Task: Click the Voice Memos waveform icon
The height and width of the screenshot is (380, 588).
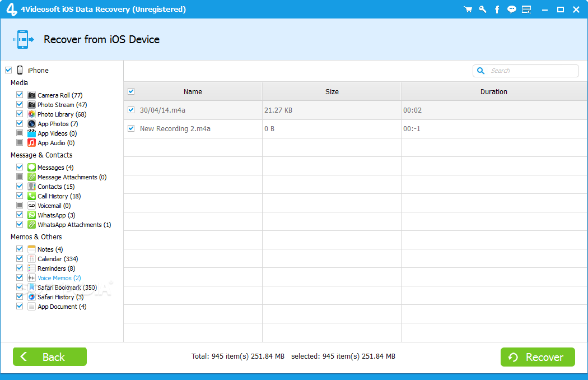Action: tap(32, 278)
